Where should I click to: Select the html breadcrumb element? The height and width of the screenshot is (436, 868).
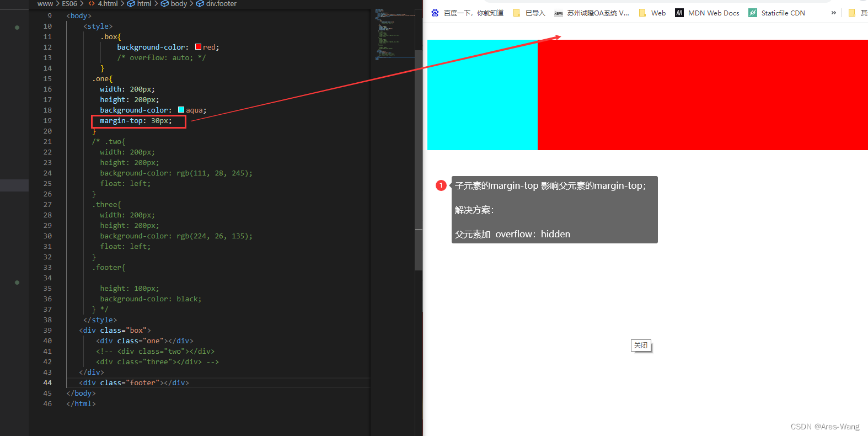140,4
